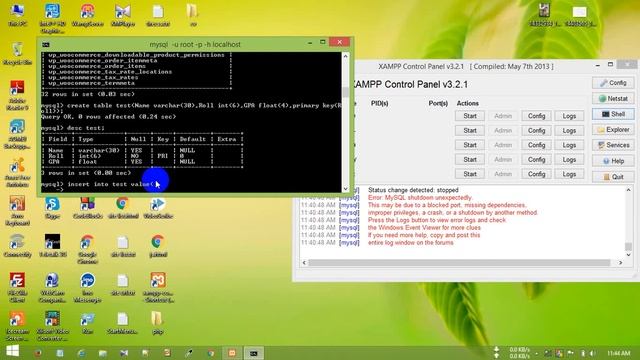Open the Windows Start button on taskbar
This screenshot has width=640, height=360.
[12, 352]
